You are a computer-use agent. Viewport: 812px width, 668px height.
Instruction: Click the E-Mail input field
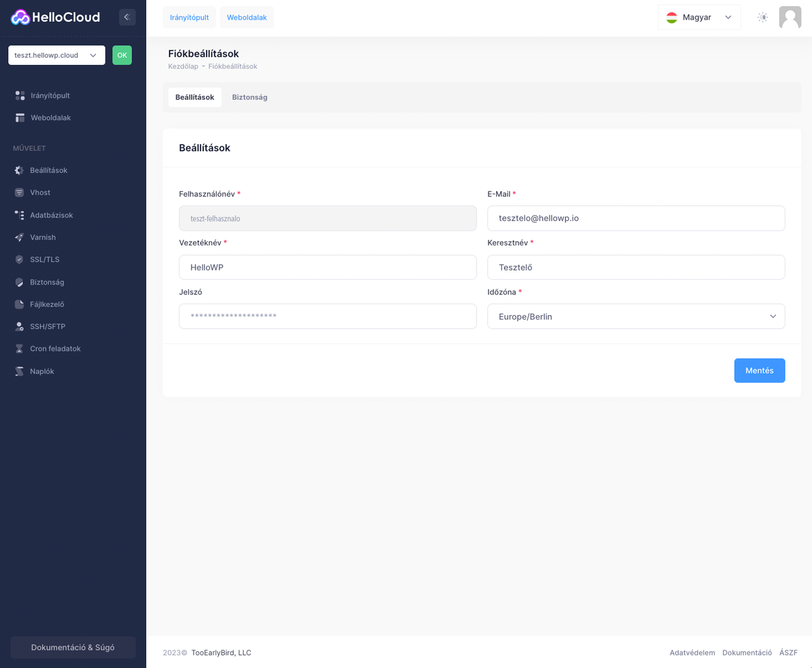tap(636, 218)
